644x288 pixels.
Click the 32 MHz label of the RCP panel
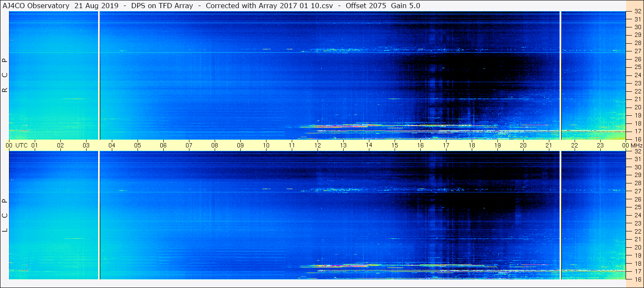point(638,12)
